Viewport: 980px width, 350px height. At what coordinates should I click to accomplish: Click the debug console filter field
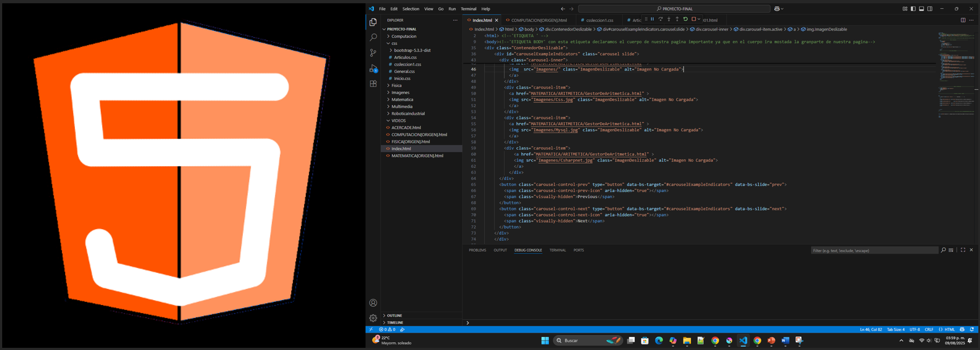[x=874, y=250]
